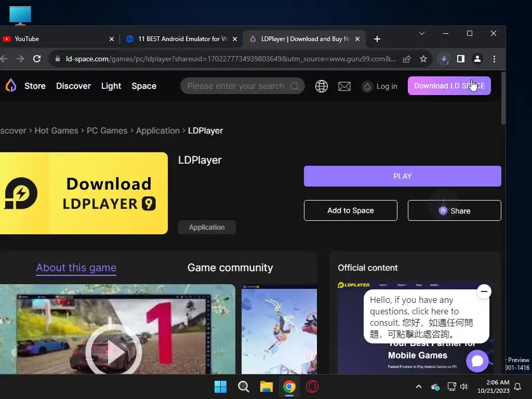Click the Download LD SPACE button
532x399 pixels.
click(x=449, y=86)
